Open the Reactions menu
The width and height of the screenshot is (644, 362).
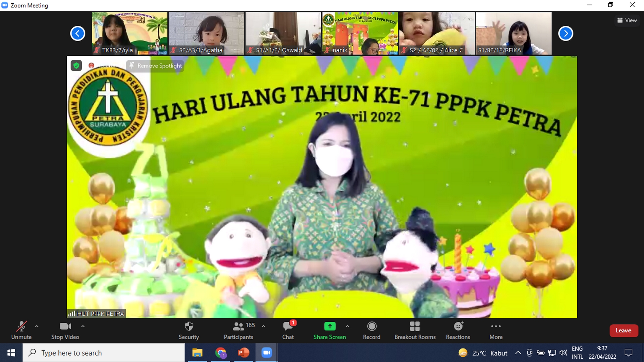pyautogui.click(x=458, y=330)
